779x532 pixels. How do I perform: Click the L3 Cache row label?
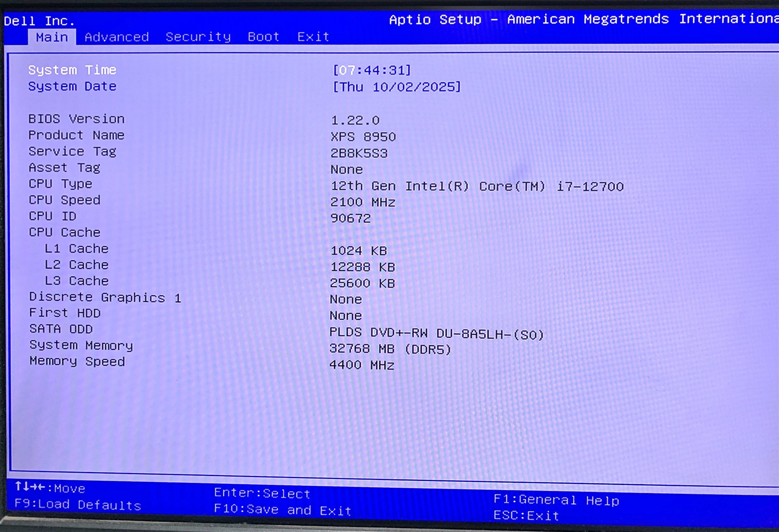coord(76,281)
